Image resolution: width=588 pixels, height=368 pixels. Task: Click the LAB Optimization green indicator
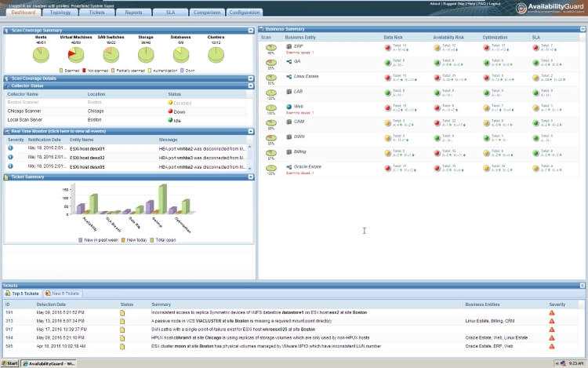pyautogui.click(x=487, y=93)
